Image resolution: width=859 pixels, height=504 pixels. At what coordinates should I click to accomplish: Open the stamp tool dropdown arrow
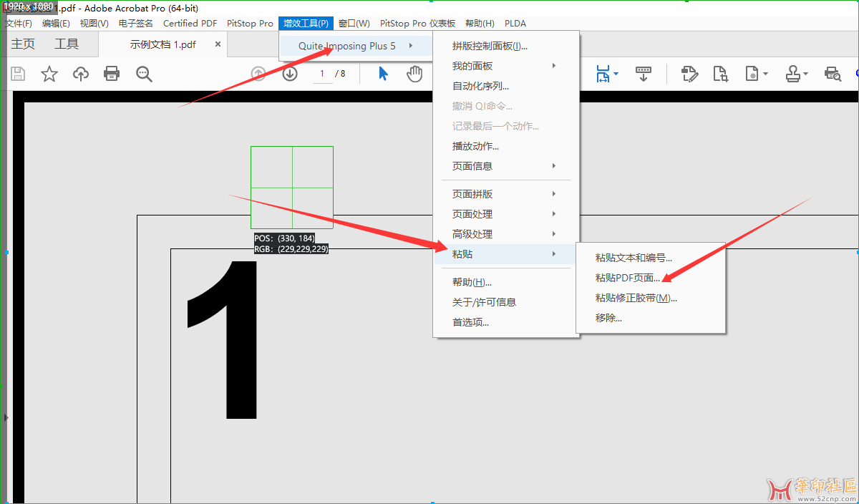[x=806, y=74]
